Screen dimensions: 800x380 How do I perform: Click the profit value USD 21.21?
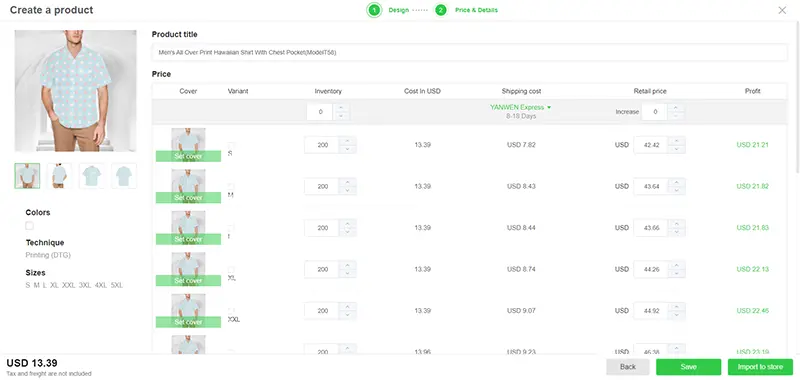752,145
